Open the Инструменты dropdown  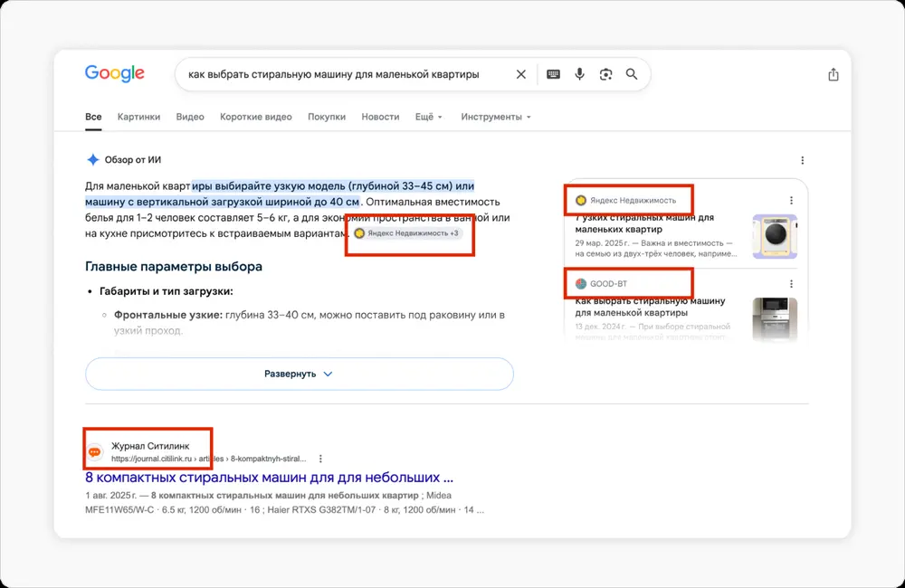pos(496,117)
